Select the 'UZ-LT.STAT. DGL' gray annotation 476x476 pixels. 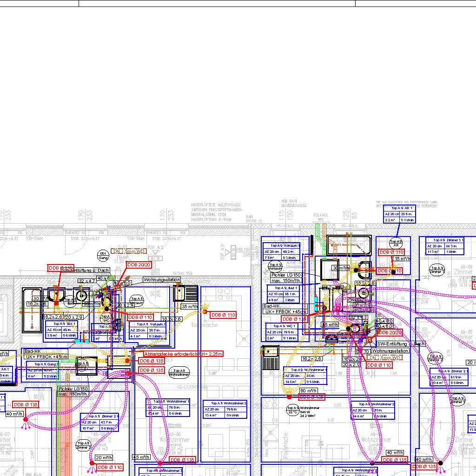(x=192, y=387)
